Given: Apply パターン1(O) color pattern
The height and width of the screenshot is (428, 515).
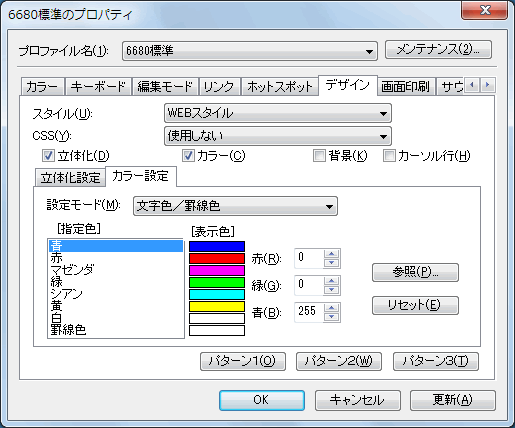Looking at the screenshot, I should click(243, 361).
